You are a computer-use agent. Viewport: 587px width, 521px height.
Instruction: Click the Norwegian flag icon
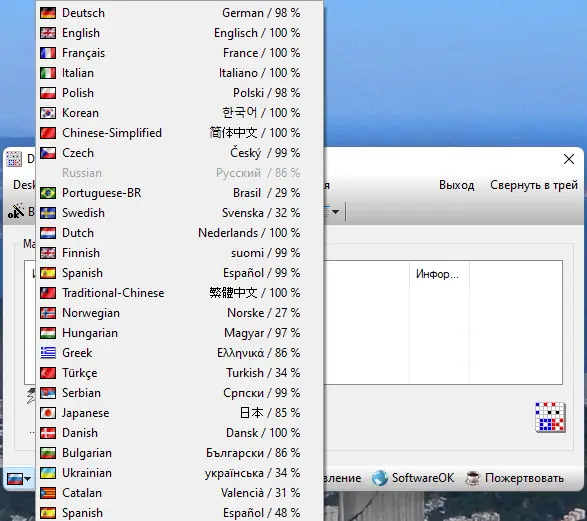[x=48, y=313]
